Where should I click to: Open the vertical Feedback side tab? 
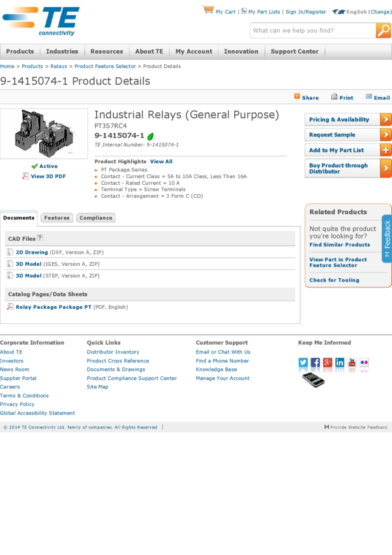coord(387,238)
